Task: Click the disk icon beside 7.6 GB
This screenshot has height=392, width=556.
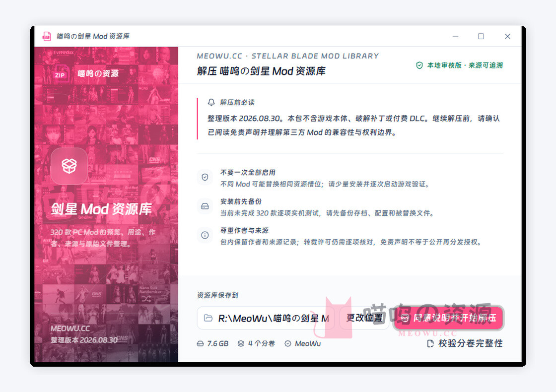Action: (201, 343)
